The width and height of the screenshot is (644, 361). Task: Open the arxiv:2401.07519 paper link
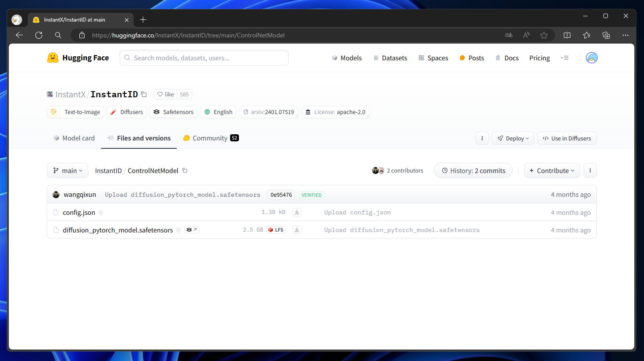coord(269,112)
